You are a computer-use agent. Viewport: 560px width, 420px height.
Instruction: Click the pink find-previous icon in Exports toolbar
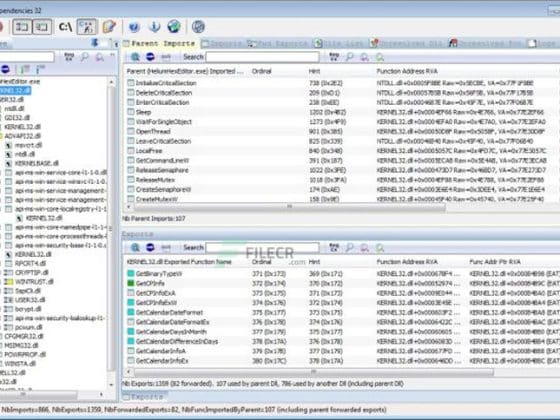pyautogui.click(x=365, y=247)
